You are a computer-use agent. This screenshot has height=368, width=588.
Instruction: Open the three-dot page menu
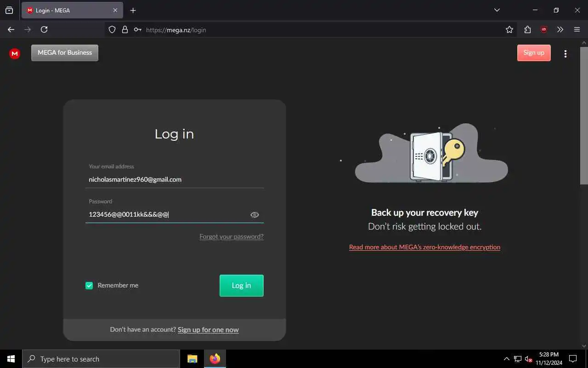click(565, 54)
